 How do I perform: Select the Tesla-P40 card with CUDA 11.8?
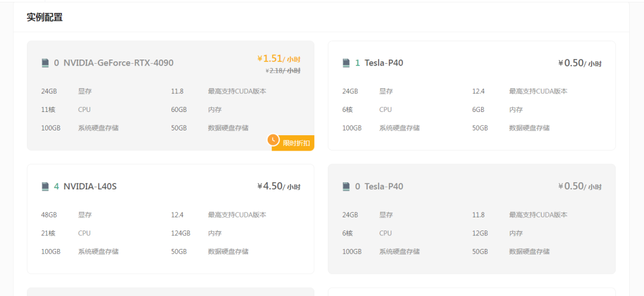(472, 219)
